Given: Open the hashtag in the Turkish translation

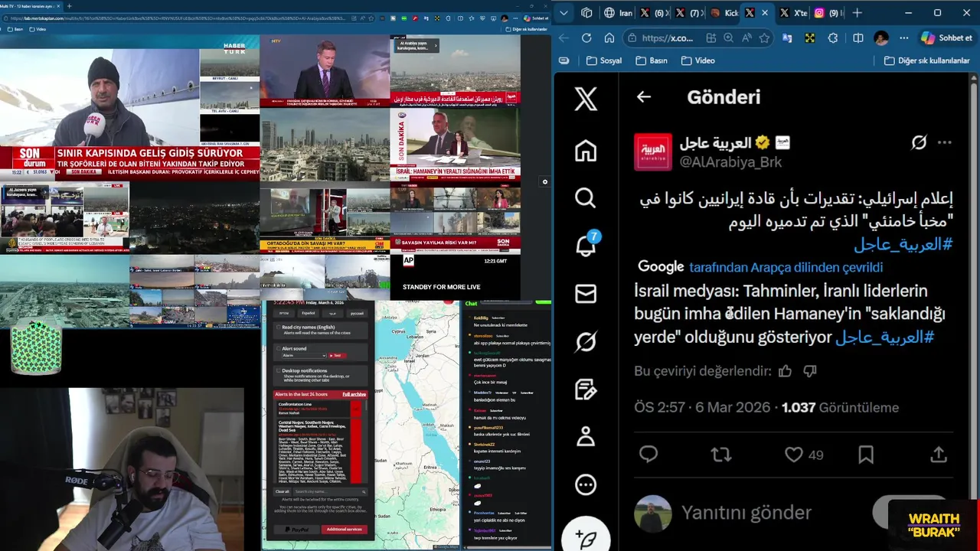Looking at the screenshot, I should (x=884, y=337).
